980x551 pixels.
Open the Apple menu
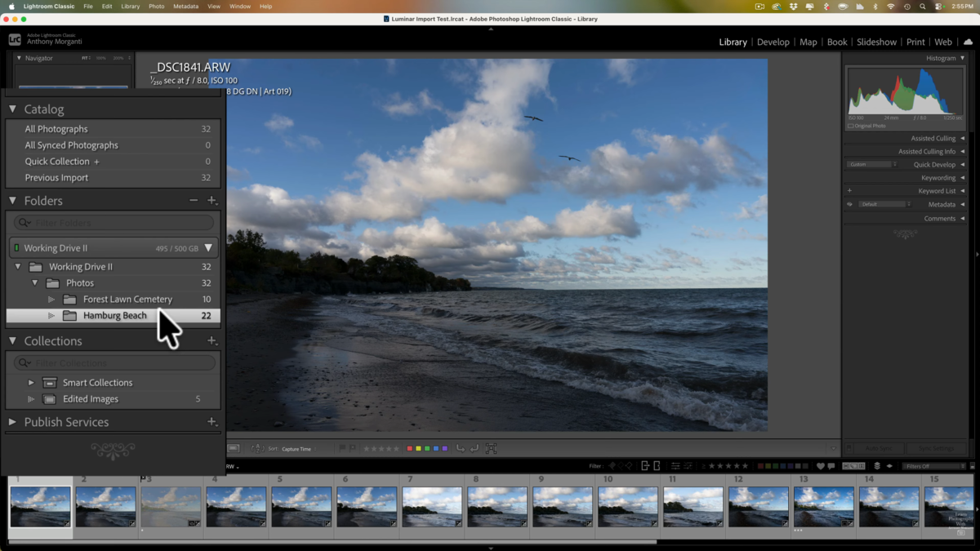tap(12, 7)
